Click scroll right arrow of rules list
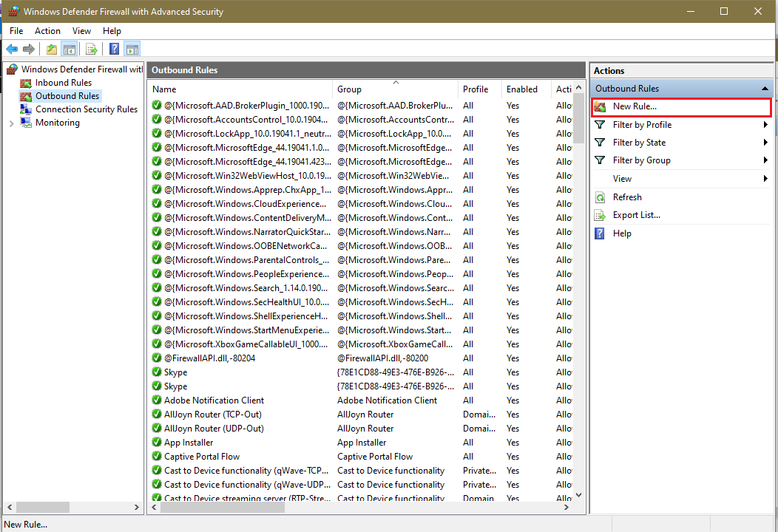 (x=566, y=508)
